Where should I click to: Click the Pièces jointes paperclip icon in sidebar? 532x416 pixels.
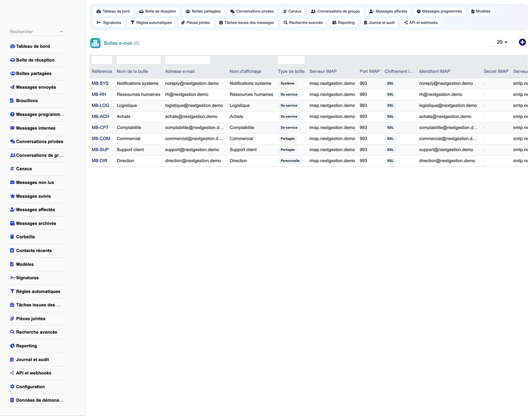[x=12, y=319]
